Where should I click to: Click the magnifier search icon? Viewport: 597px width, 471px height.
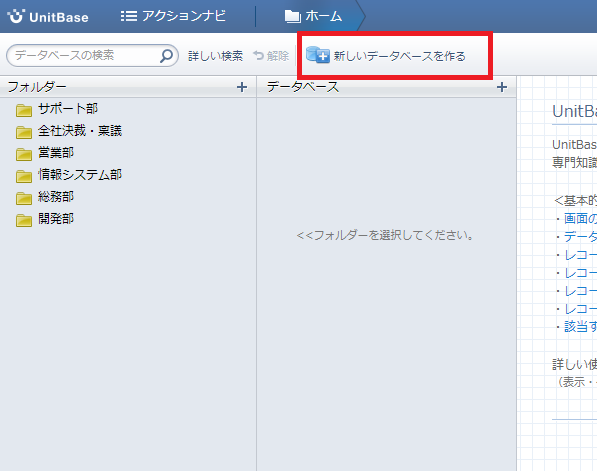(166, 56)
